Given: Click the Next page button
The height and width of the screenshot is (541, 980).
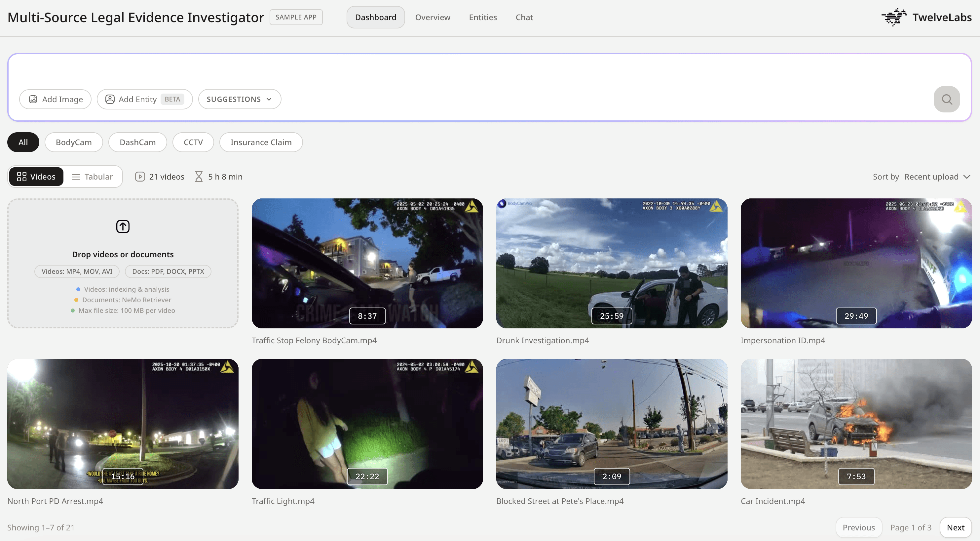Looking at the screenshot, I should [x=955, y=527].
